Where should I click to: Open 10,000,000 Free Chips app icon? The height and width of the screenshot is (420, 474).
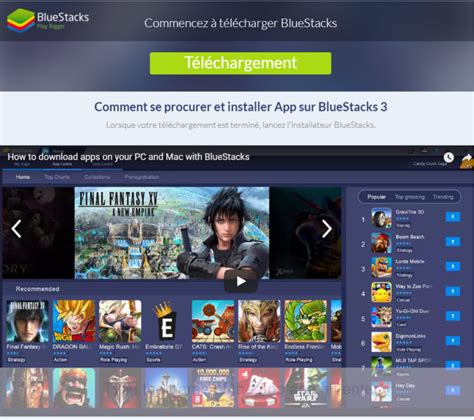pos(213,388)
